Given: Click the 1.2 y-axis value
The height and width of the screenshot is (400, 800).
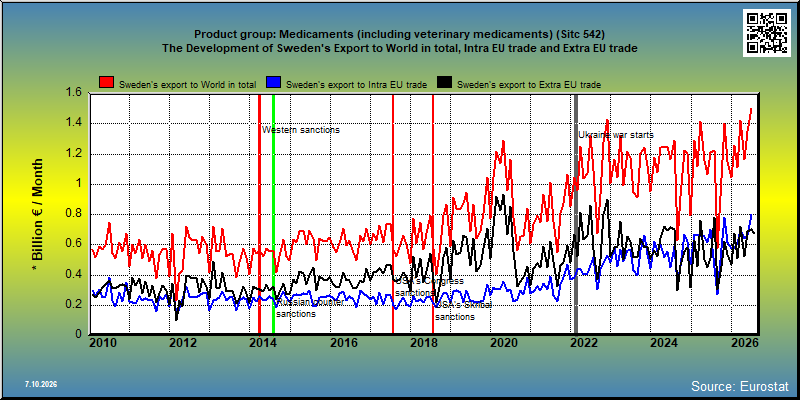Looking at the screenshot, I should [74, 154].
